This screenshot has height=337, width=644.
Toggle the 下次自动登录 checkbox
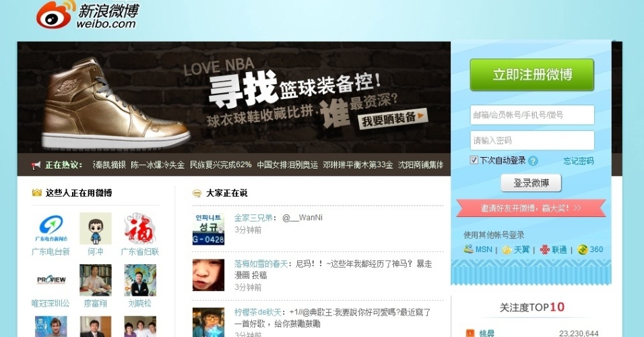[474, 160]
